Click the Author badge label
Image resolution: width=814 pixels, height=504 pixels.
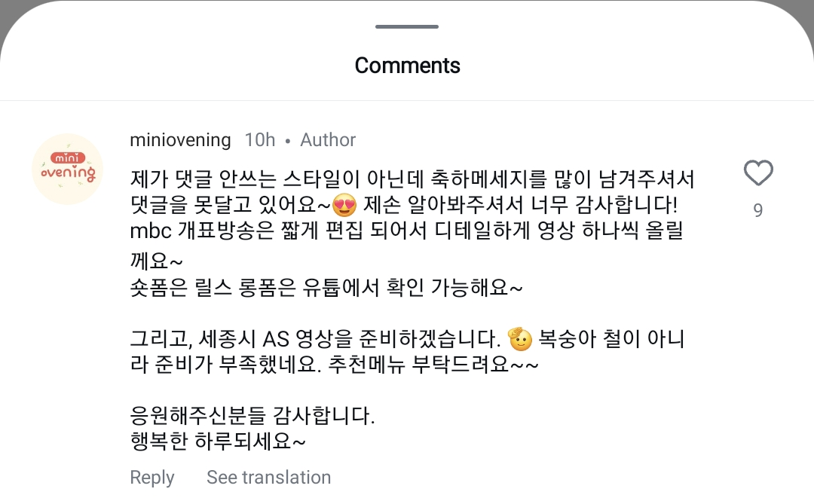click(328, 140)
